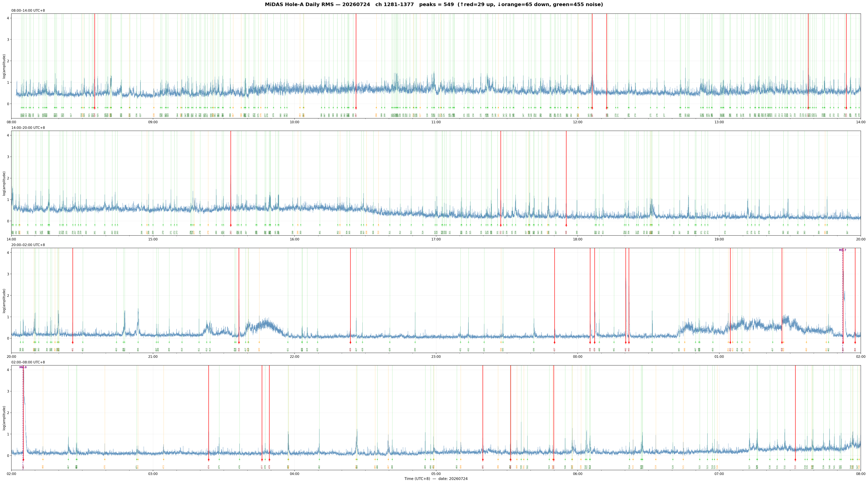Select the panel title 02:00–08:00 UTC+8
The image size is (868, 483).
[x=28, y=362]
